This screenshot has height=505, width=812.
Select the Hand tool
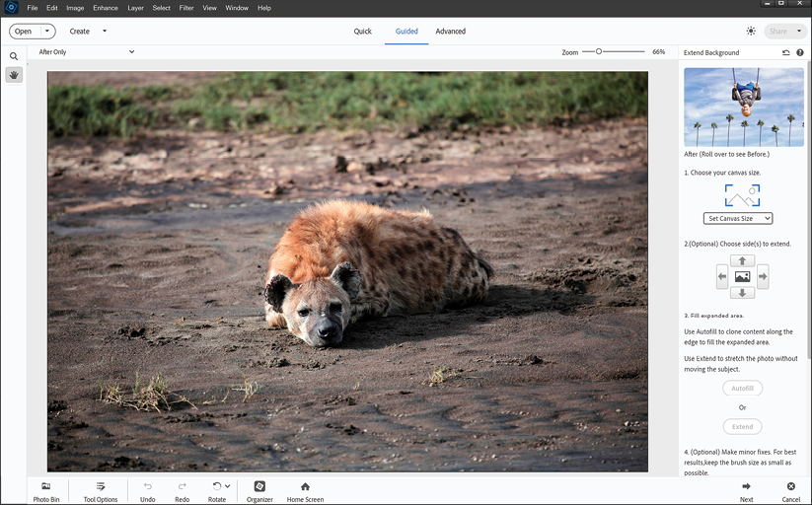click(14, 75)
